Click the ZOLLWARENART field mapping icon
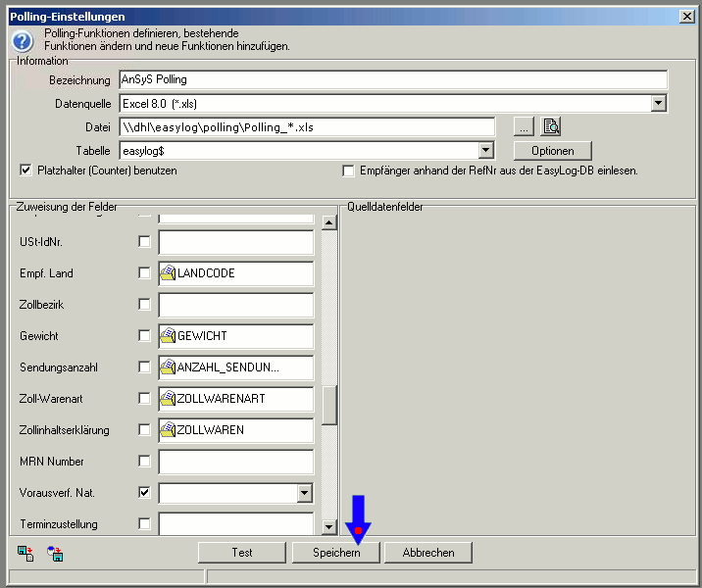702x588 pixels. point(168,399)
